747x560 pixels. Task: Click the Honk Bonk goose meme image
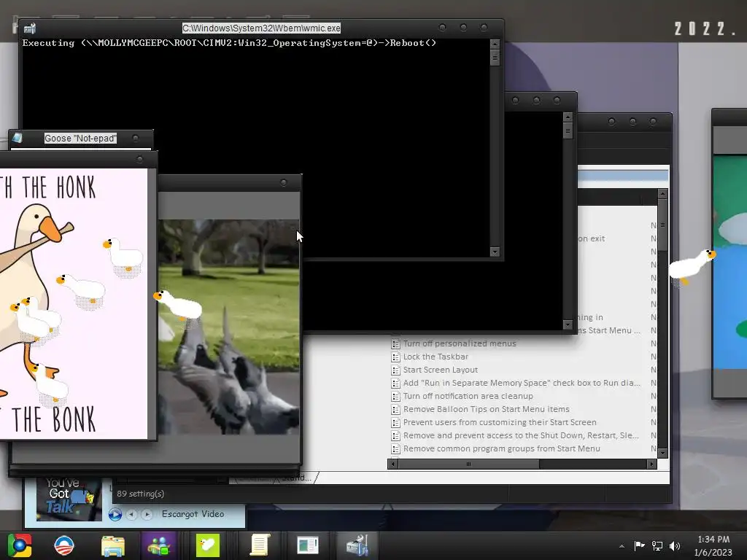pos(74,304)
